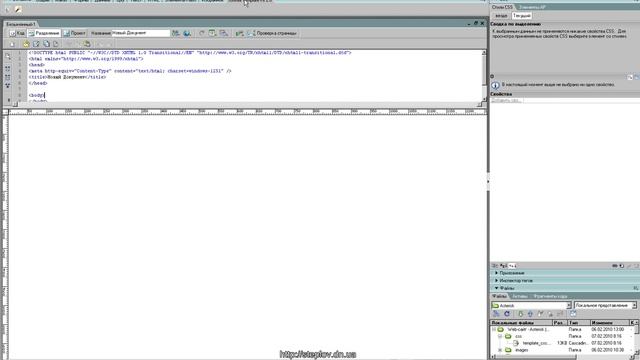The width and height of the screenshot is (640, 360).
Task: Click the Files panel horizontal scrollbar
Action: [x=563, y=357]
